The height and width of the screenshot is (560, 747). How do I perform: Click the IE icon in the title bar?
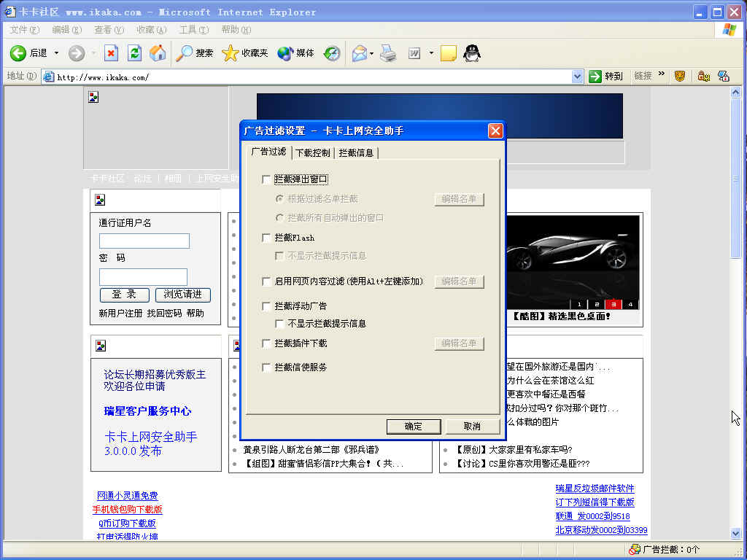10,12
